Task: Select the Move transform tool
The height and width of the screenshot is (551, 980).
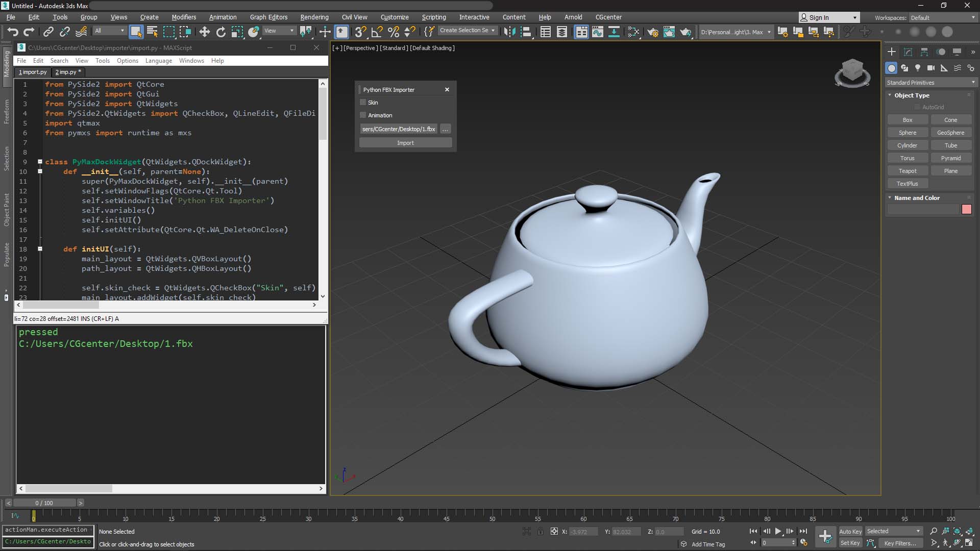Action: pyautogui.click(x=204, y=32)
